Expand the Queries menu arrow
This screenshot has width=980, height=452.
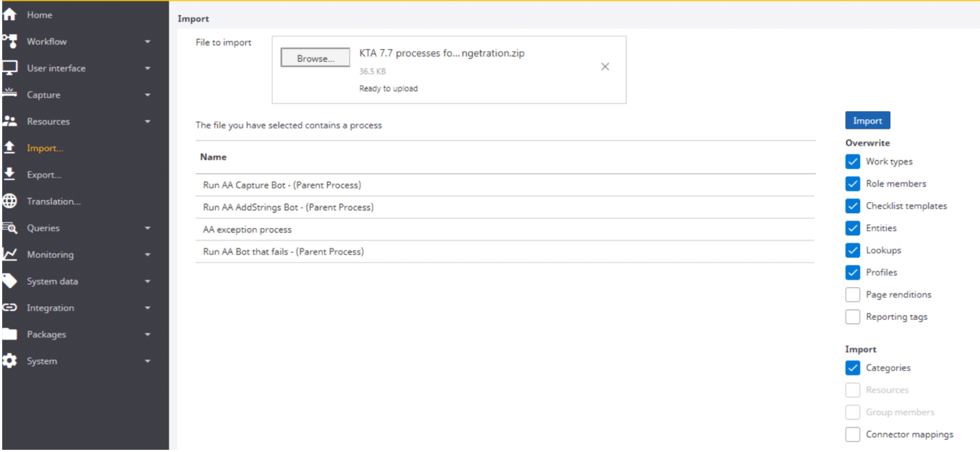[148, 228]
